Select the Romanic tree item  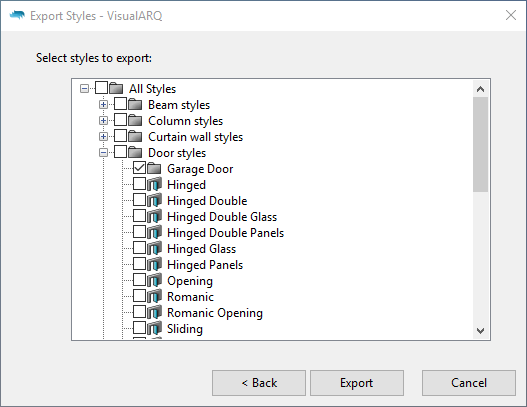click(x=190, y=296)
